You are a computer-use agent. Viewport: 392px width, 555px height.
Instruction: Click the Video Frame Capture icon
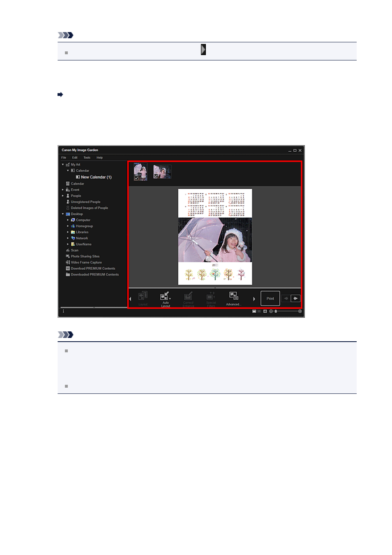[68, 262]
